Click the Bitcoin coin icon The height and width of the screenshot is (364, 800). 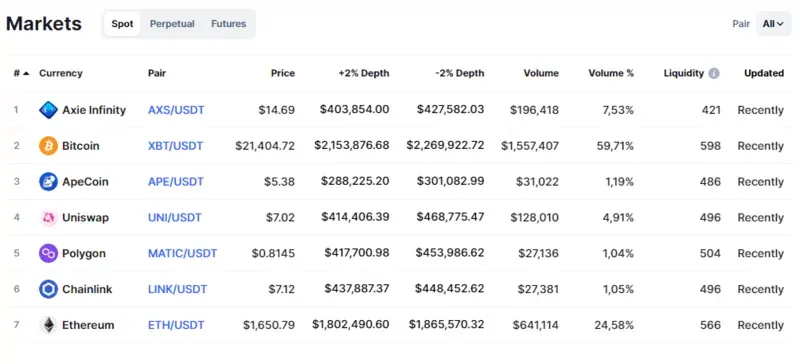tap(48, 146)
